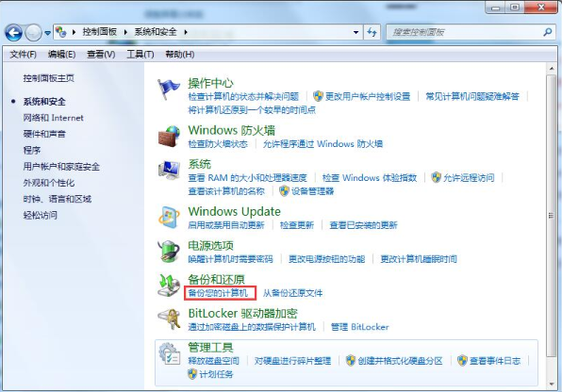This screenshot has height=392, width=562.
Task: Open the Power Options battery icon
Action: point(169,252)
